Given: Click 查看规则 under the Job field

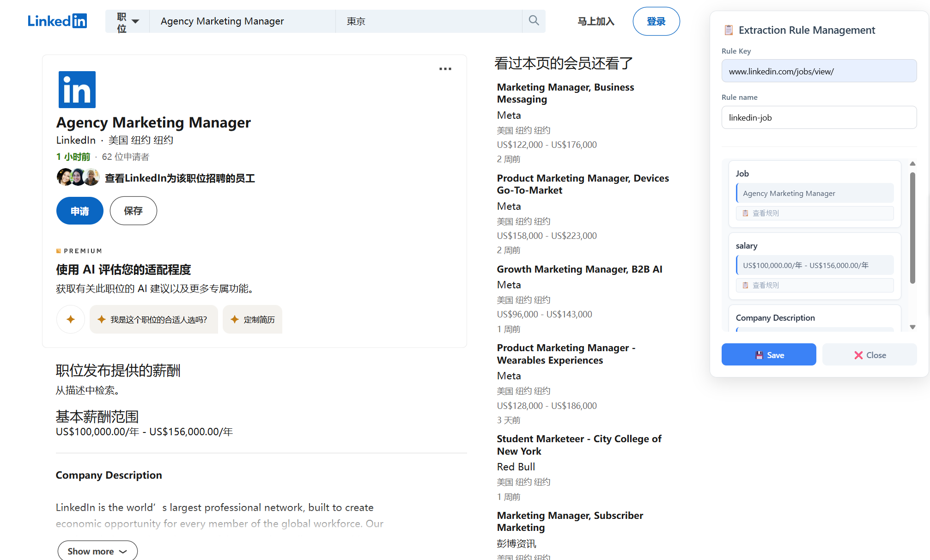Looking at the screenshot, I should pyautogui.click(x=815, y=213).
